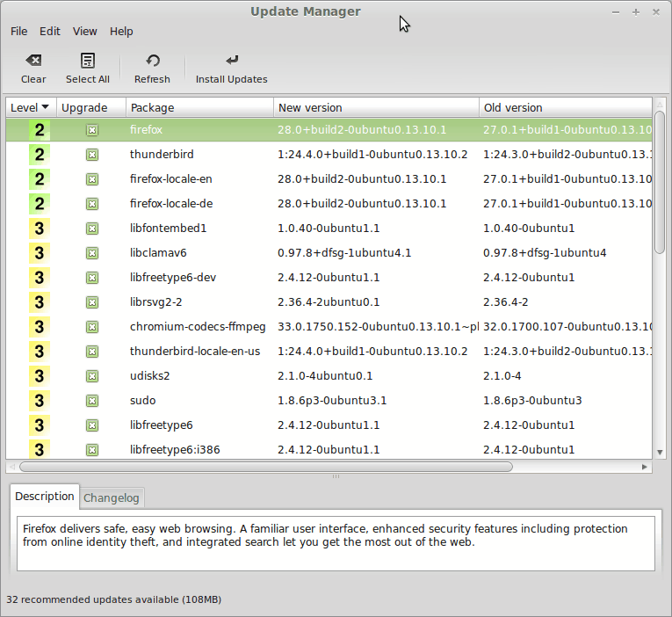This screenshot has height=617, width=672.
Task: Toggle upgrade checkbox for firefox
Action: [92, 130]
